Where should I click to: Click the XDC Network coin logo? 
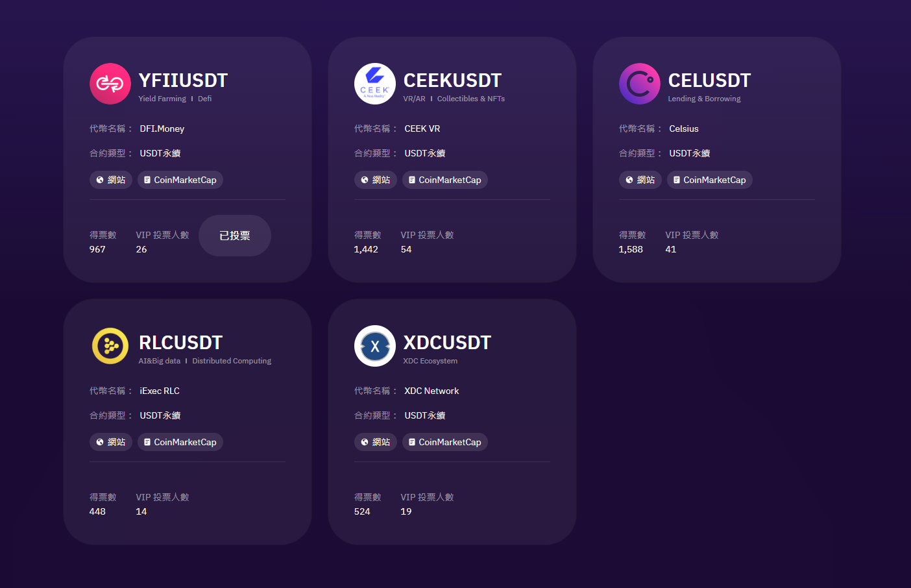(x=375, y=346)
